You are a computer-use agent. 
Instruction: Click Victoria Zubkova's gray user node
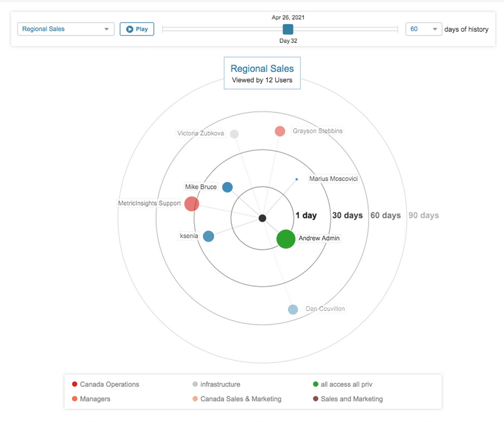(x=235, y=134)
